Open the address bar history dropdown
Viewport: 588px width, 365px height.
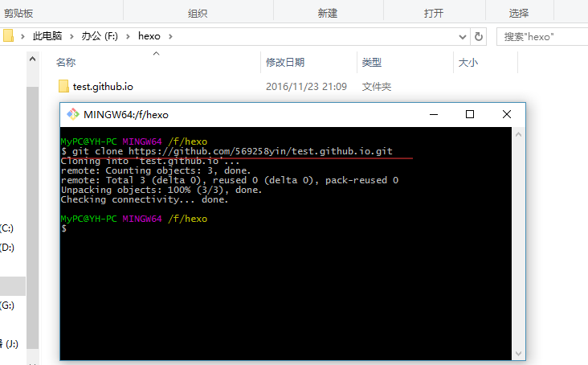(x=462, y=36)
